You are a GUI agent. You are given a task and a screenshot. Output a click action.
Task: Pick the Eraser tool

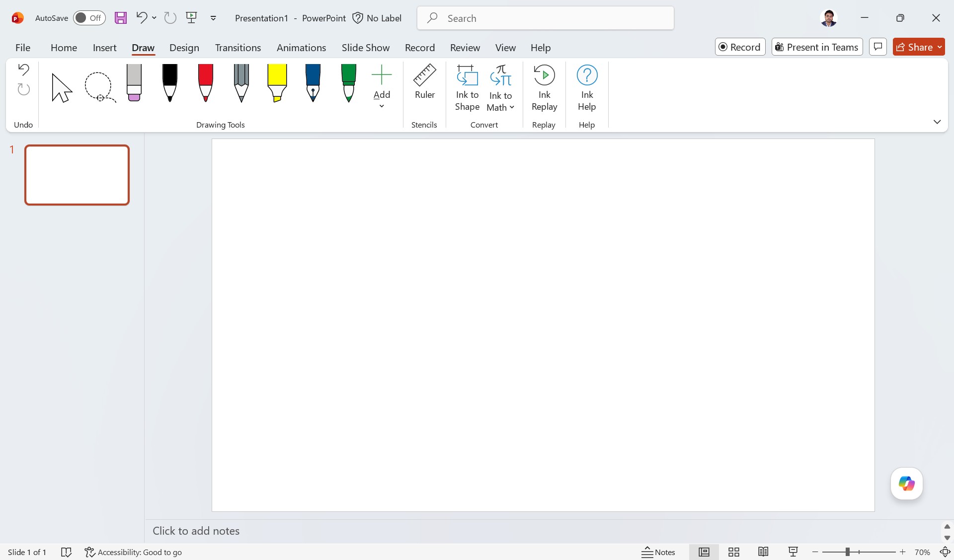pos(134,82)
